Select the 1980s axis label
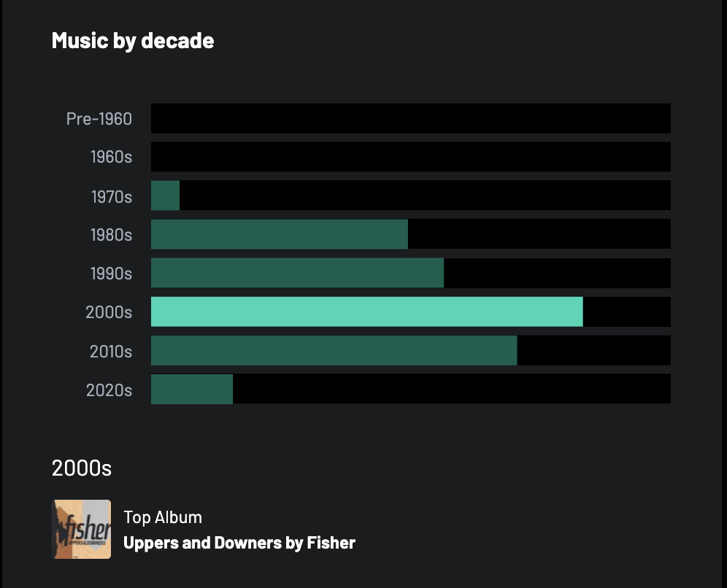Viewport: 727px width, 588px height. coord(111,235)
